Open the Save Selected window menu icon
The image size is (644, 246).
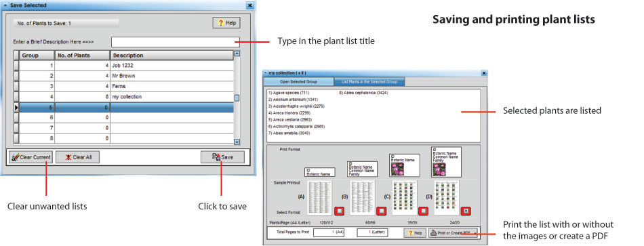click(5, 5)
